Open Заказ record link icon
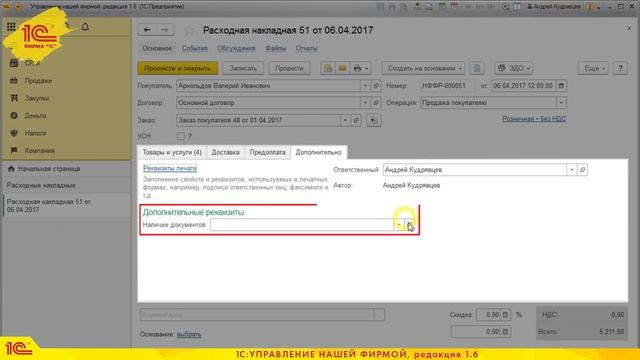Screen dimensions: 640x360 356,120
